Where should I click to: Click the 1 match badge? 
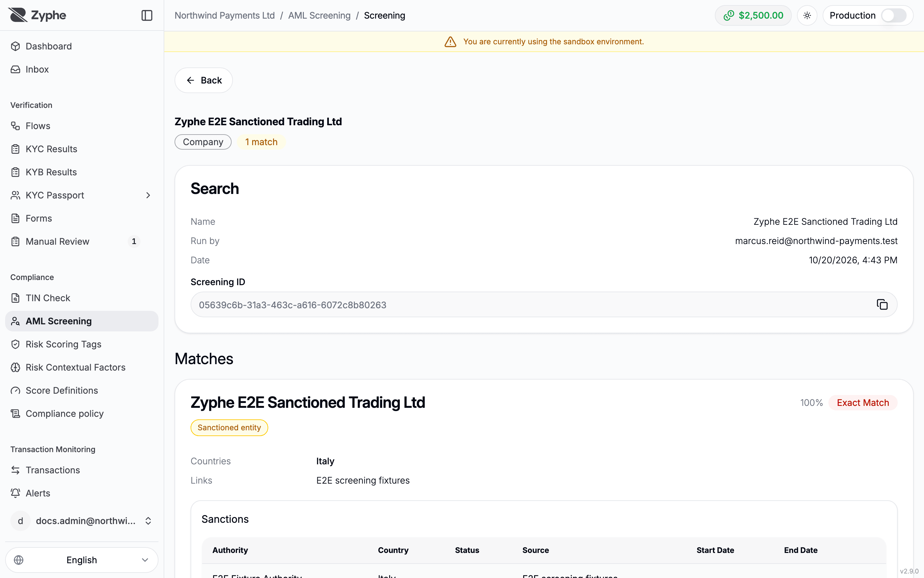click(x=261, y=142)
